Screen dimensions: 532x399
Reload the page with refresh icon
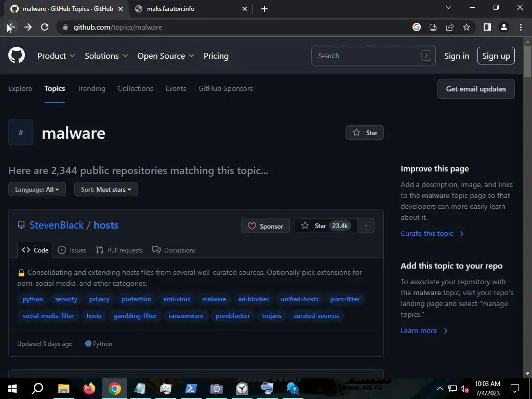[x=45, y=27]
